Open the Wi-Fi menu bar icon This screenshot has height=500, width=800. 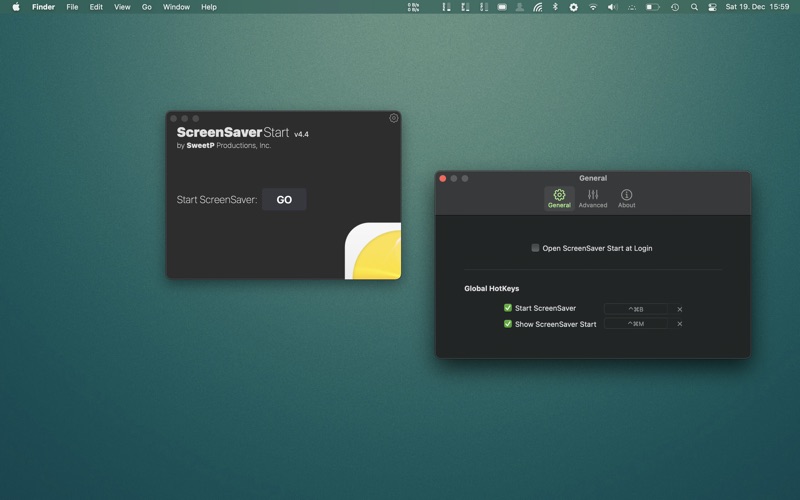click(593, 7)
